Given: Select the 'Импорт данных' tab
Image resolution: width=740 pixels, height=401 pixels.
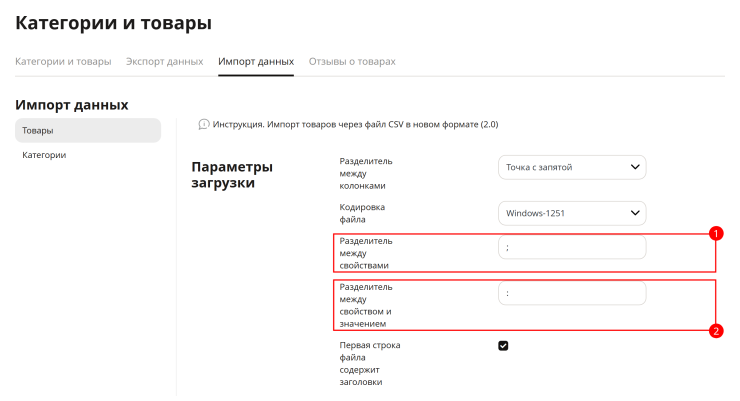Looking at the screenshot, I should click(x=256, y=61).
